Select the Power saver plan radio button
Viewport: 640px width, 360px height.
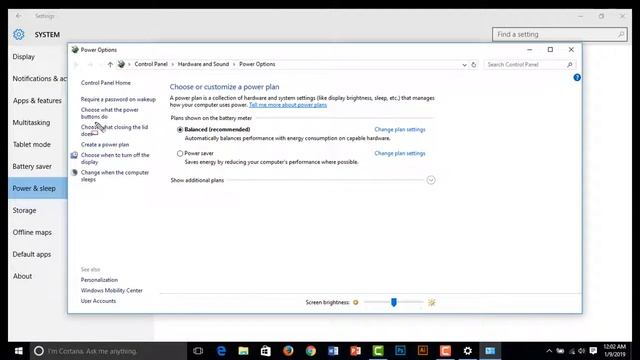click(x=180, y=153)
